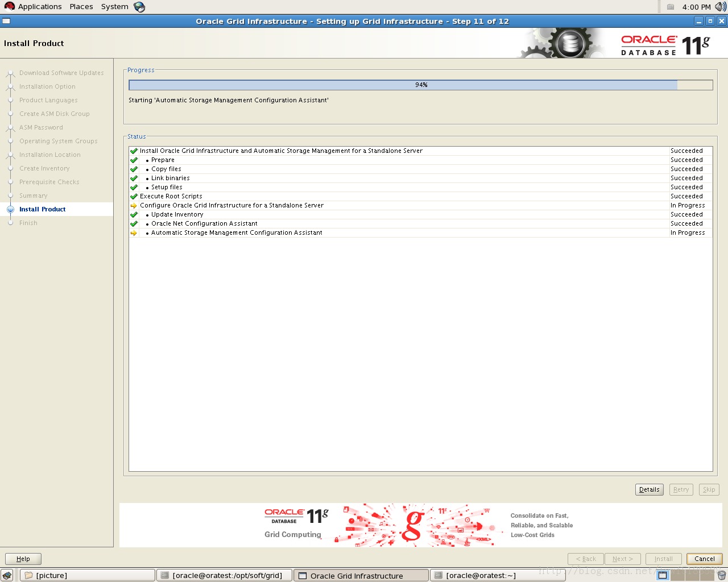Click the Help button
The image size is (728, 582).
pos(23,559)
